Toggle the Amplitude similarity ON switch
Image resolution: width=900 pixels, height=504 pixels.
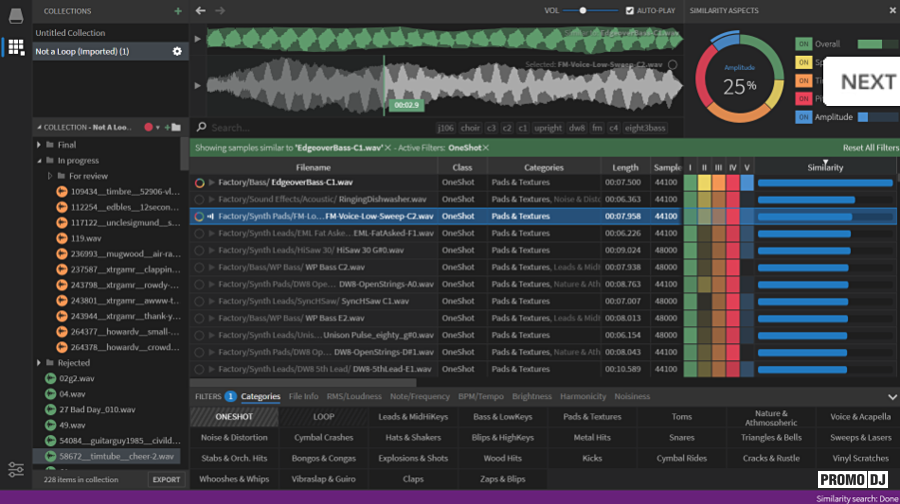point(803,117)
